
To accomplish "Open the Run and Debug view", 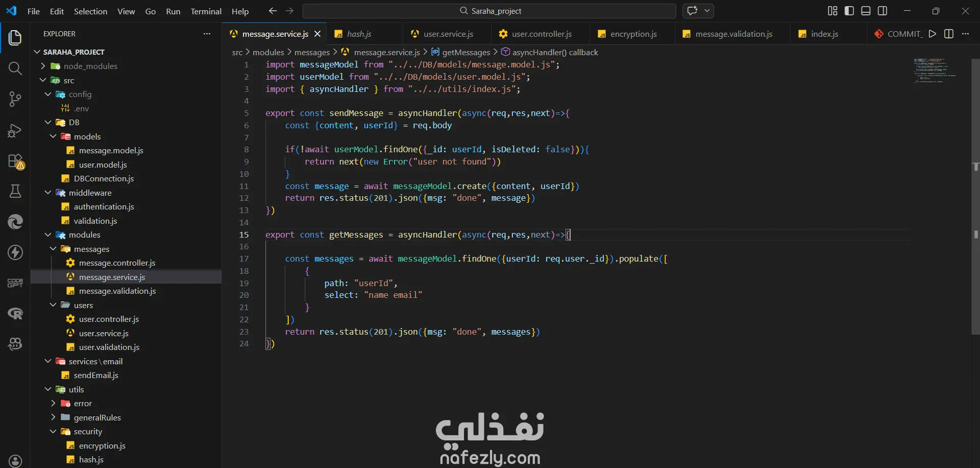I will [15, 130].
